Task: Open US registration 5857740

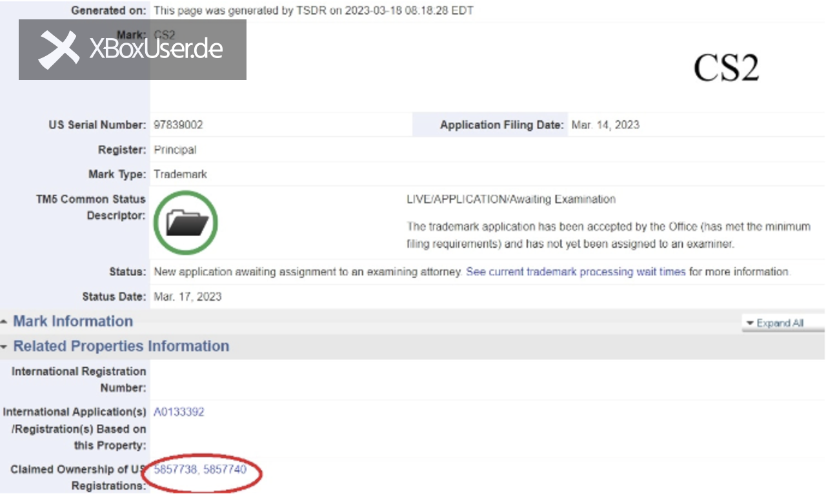Action: click(x=225, y=470)
